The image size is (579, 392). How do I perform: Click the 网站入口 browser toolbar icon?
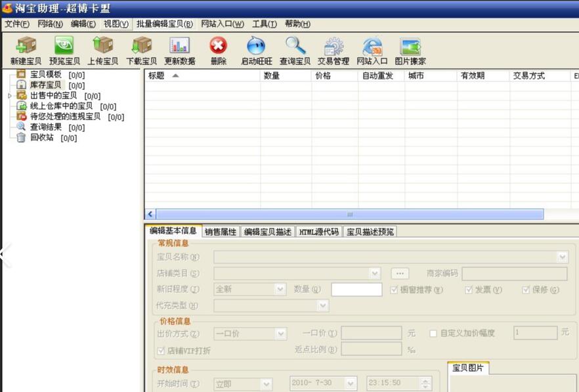tap(372, 46)
